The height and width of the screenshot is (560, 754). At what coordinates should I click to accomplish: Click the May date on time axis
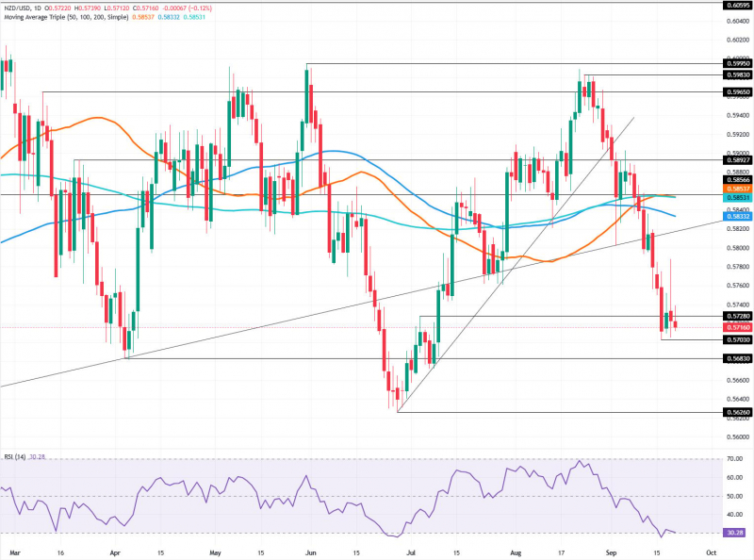(x=215, y=552)
